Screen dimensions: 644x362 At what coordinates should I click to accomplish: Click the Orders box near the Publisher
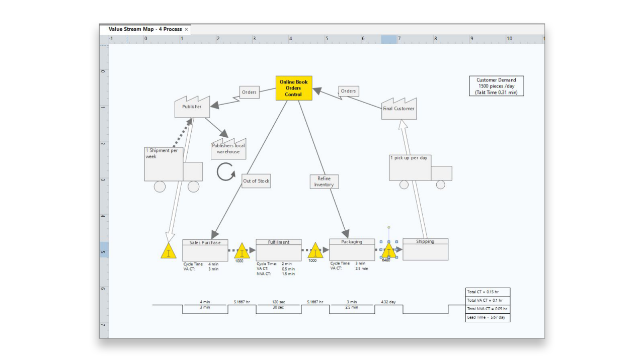(x=249, y=92)
